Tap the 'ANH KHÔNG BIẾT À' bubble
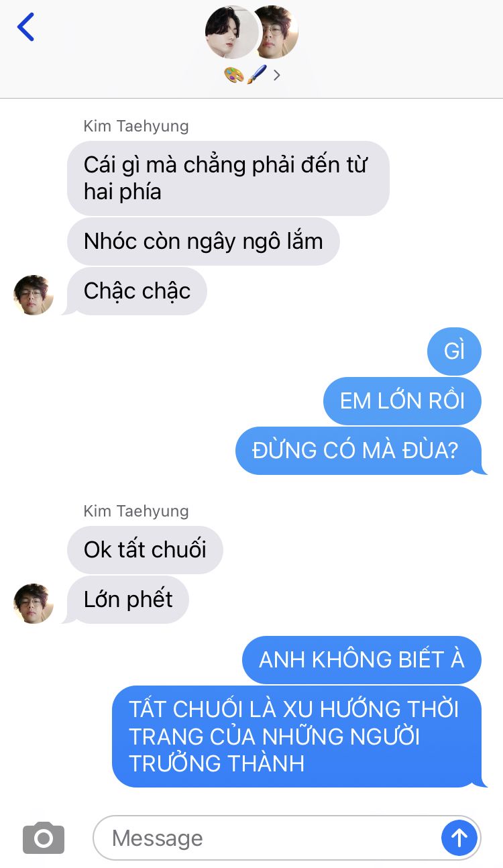 click(x=361, y=659)
